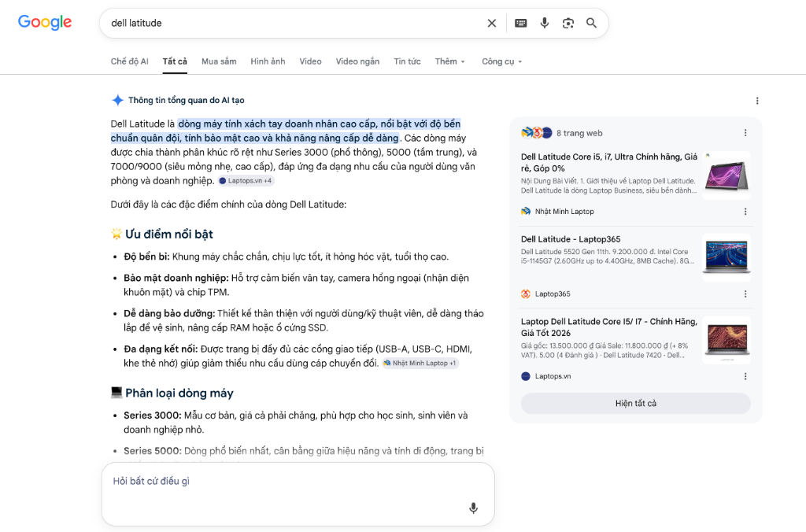Open Dell Latitude - Laptop365 result link
The width and height of the screenshot is (806, 532).
pos(571,239)
